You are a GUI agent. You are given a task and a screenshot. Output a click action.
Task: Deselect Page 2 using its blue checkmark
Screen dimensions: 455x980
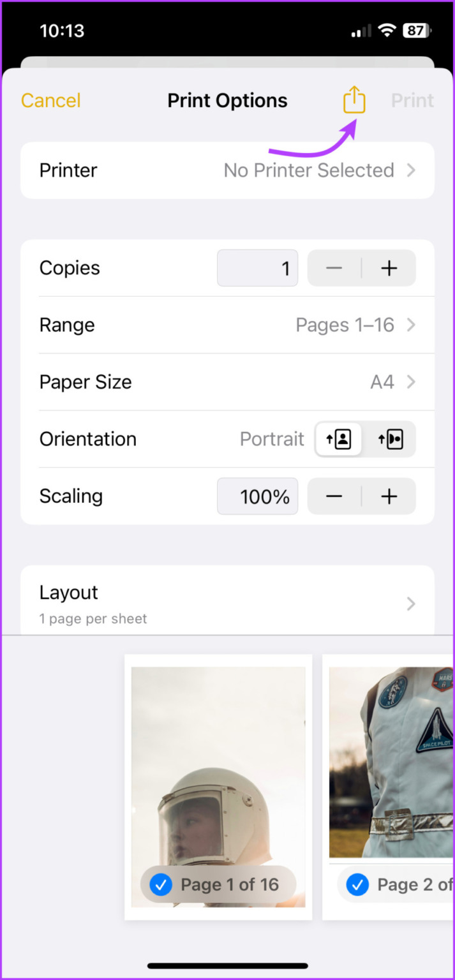358,884
